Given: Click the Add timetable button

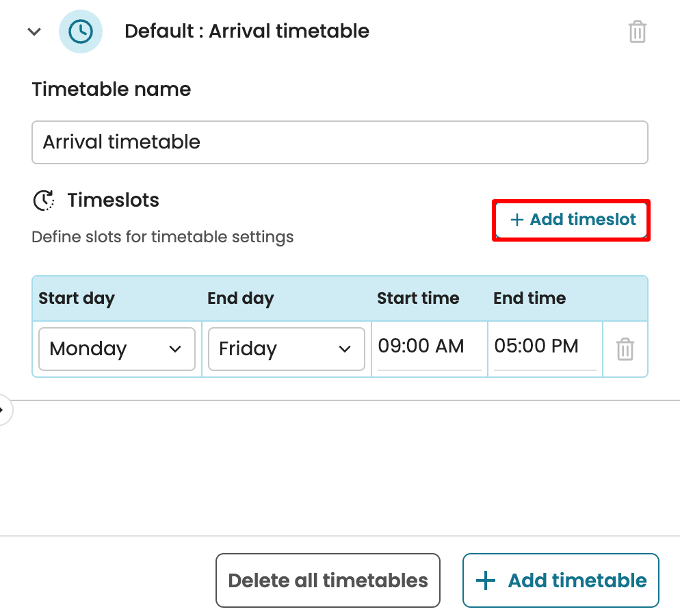Looking at the screenshot, I should pyautogui.click(x=560, y=580).
